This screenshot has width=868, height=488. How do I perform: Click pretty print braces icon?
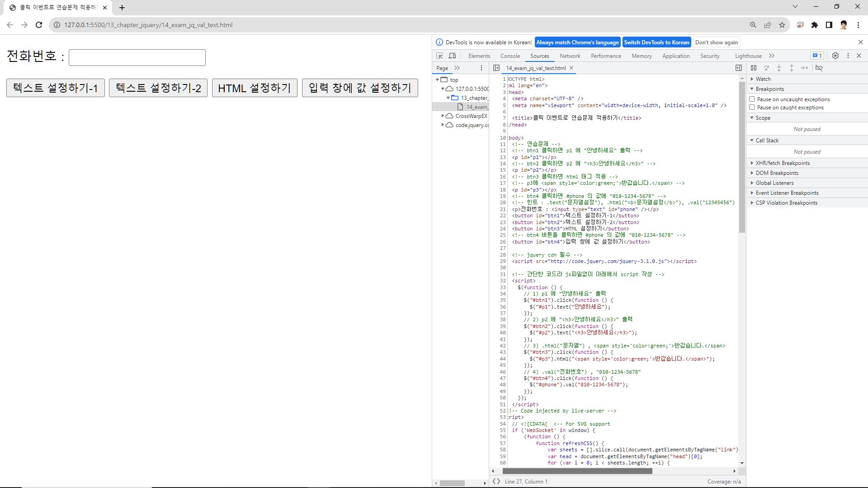[x=496, y=481]
